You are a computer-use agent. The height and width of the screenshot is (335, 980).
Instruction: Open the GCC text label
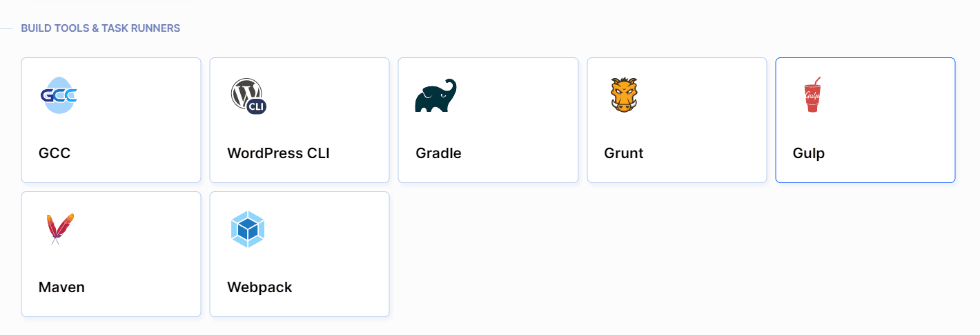coord(55,153)
